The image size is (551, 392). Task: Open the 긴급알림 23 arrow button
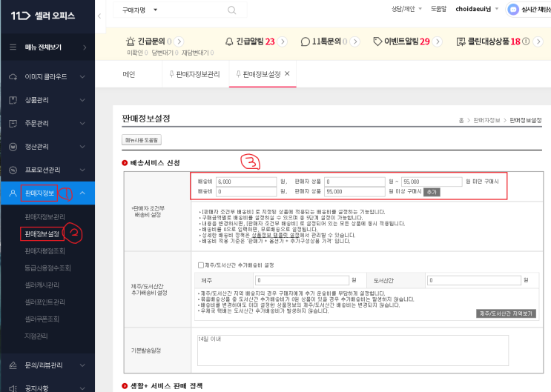pos(283,41)
